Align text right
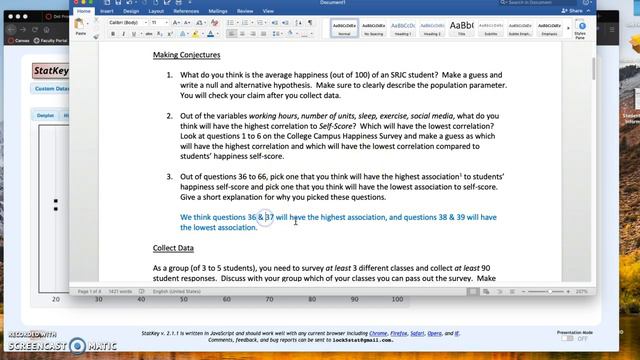 [253, 34]
